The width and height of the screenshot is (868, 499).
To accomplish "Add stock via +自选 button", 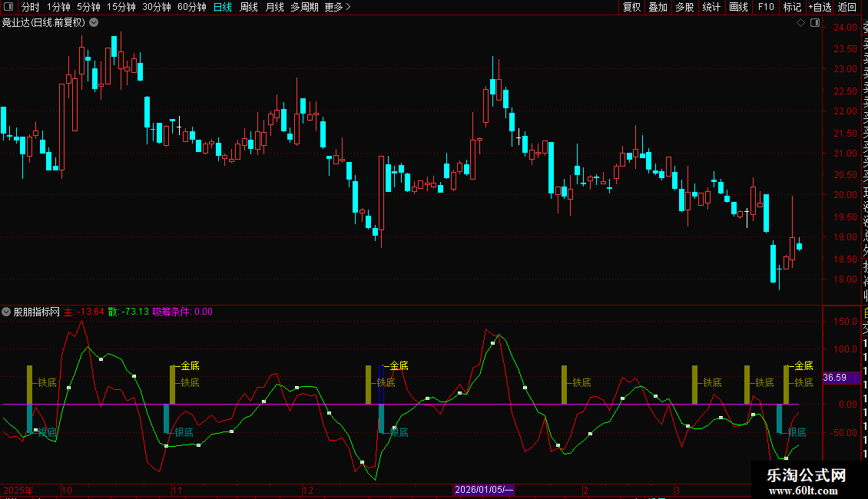I will point(820,7).
